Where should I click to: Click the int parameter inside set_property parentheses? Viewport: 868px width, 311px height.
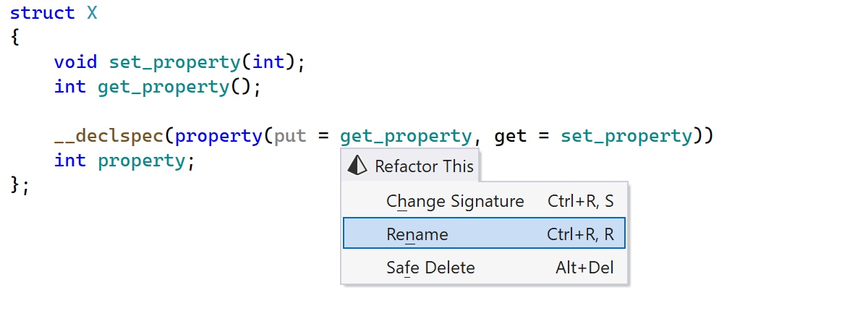click(x=268, y=62)
